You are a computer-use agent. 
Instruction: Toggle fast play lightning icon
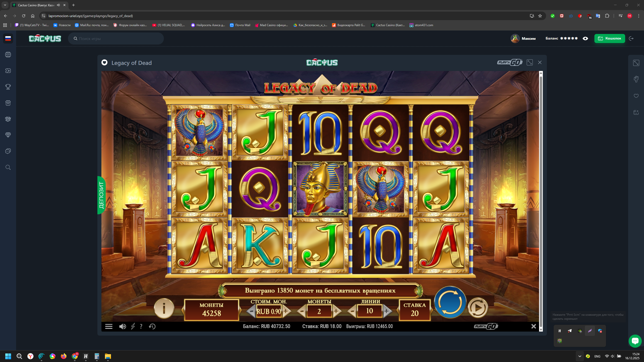133,326
